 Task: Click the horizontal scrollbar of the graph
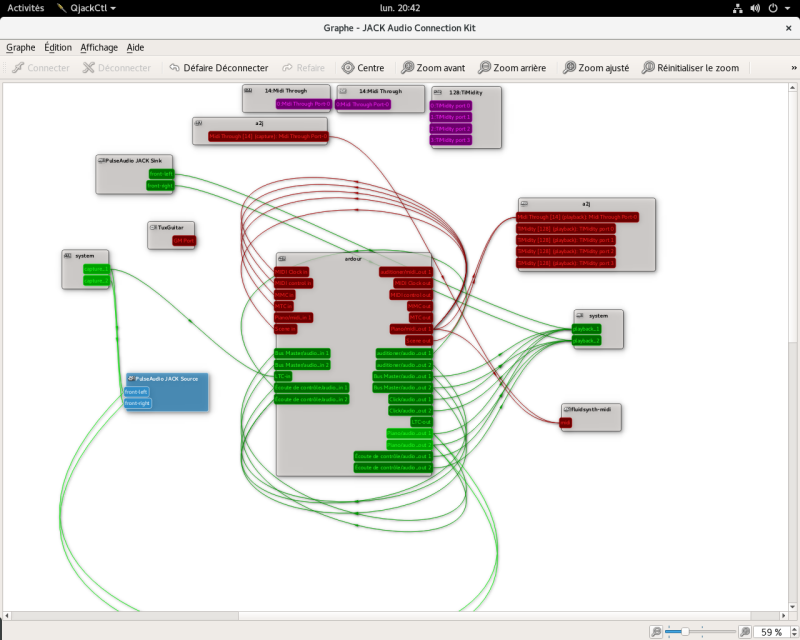click(x=395, y=616)
